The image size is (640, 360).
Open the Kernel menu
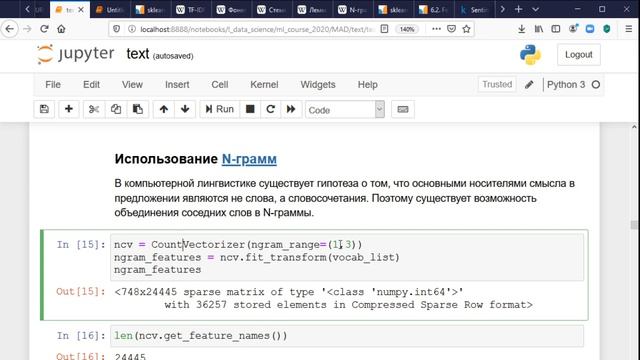(264, 84)
